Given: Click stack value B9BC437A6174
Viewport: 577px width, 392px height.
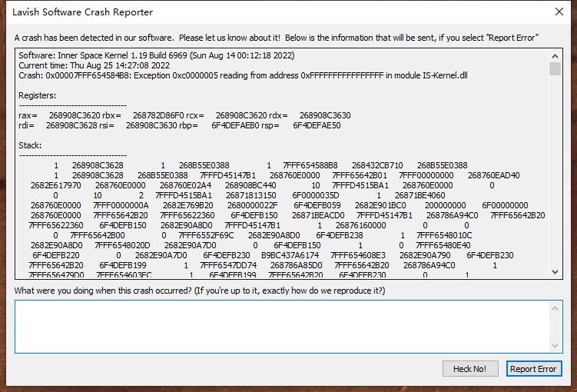Looking at the screenshot, I should coord(290,255).
